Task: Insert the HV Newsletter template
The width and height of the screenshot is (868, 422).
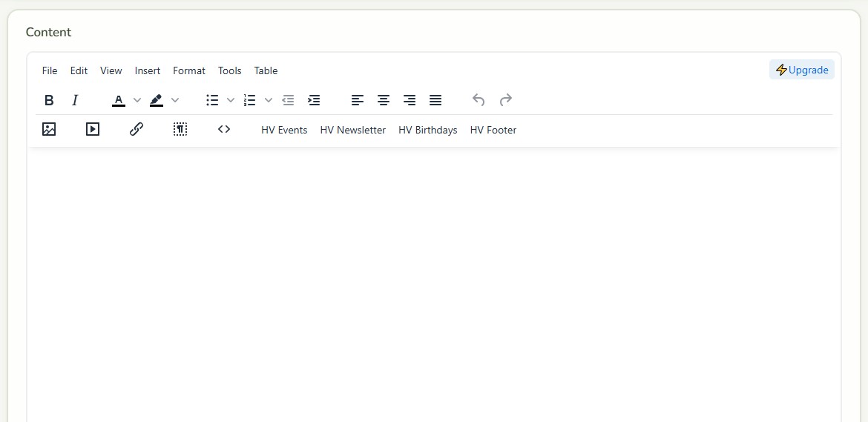Action: (352, 130)
